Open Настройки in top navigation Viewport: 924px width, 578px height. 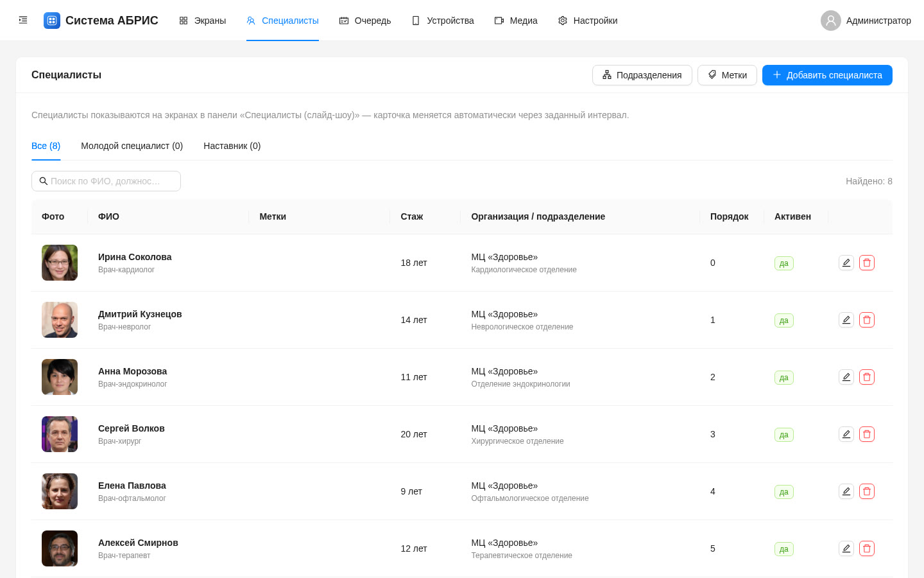(588, 21)
